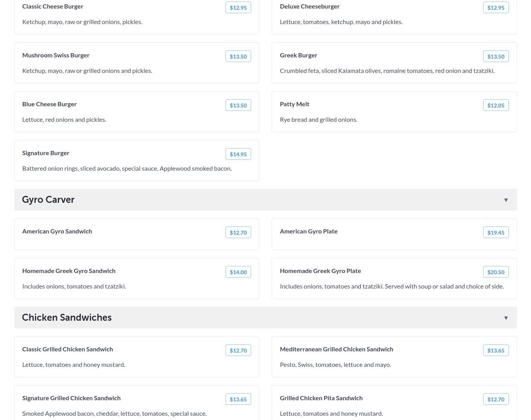
Task: Click Deluxe Cheeseburger $12.95 price button
Action: (x=496, y=7)
